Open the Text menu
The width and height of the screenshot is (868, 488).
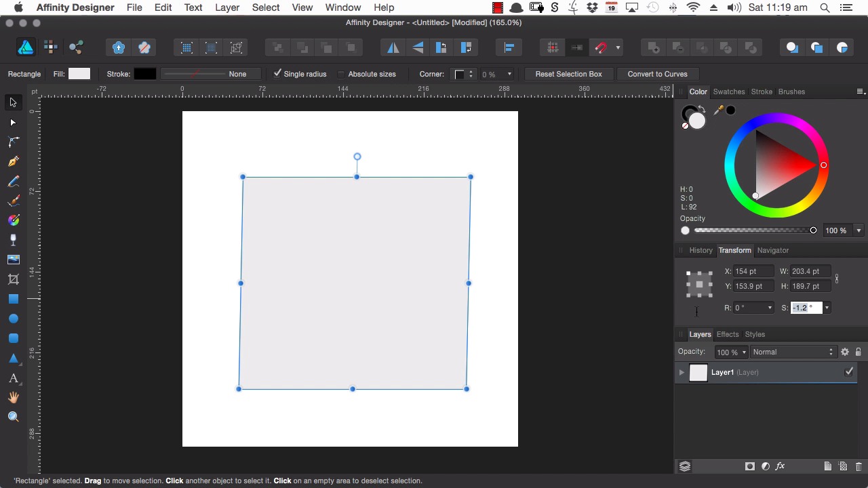[193, 7]
